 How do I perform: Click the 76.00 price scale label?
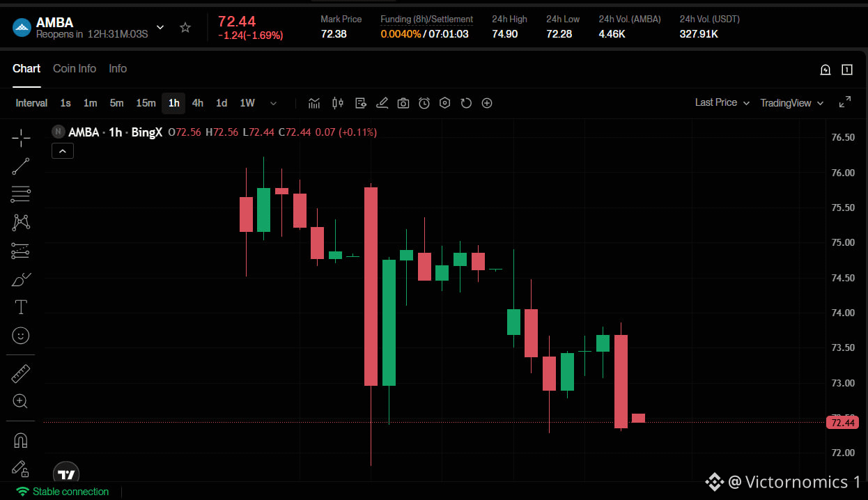coord(843,173)
